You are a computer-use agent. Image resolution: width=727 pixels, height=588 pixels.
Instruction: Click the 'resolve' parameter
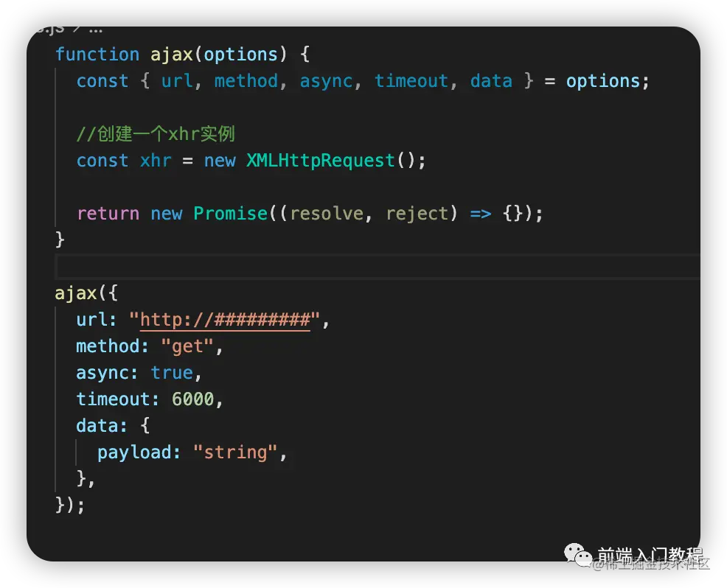click(327, 214)
